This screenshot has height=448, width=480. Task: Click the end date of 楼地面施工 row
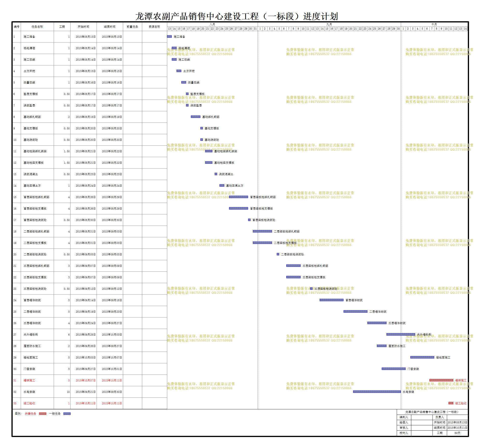pos(112,358)
